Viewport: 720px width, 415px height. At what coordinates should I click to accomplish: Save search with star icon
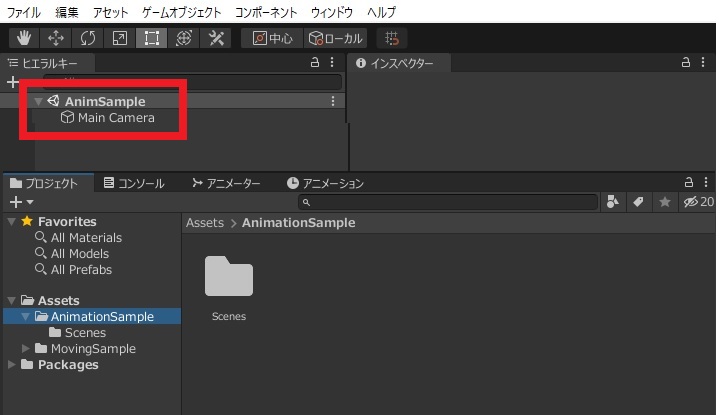(664, 202)
